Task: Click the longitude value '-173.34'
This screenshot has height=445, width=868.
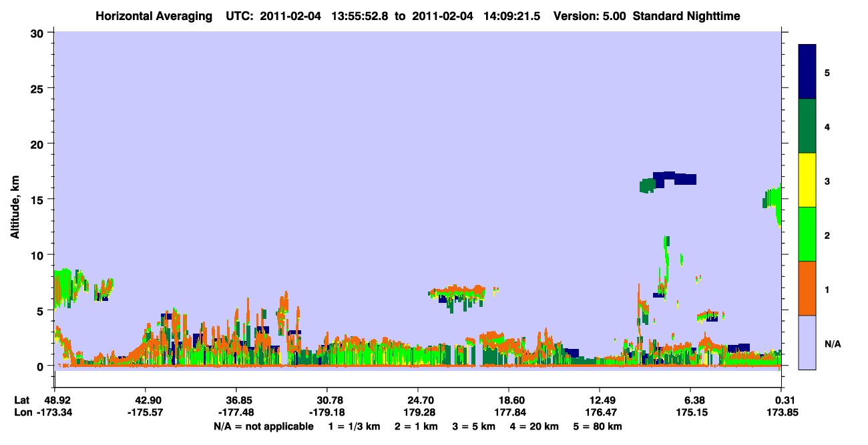Action: pyautogui.click(x=55, y=412)
